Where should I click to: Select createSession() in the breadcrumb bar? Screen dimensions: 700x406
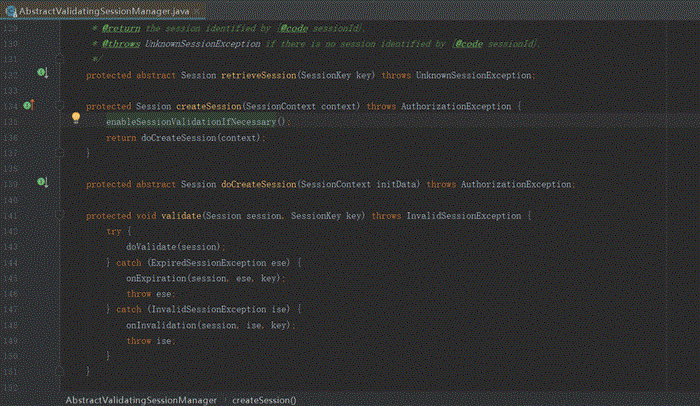(264, 400)
